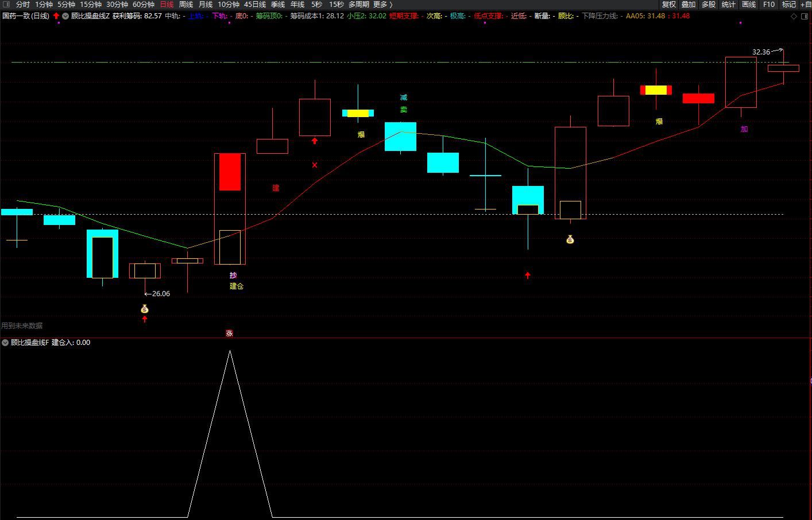Click the 下降压力线 indicator label
The width and height of the screenshot is (812, 520).
tap(600, 16)
